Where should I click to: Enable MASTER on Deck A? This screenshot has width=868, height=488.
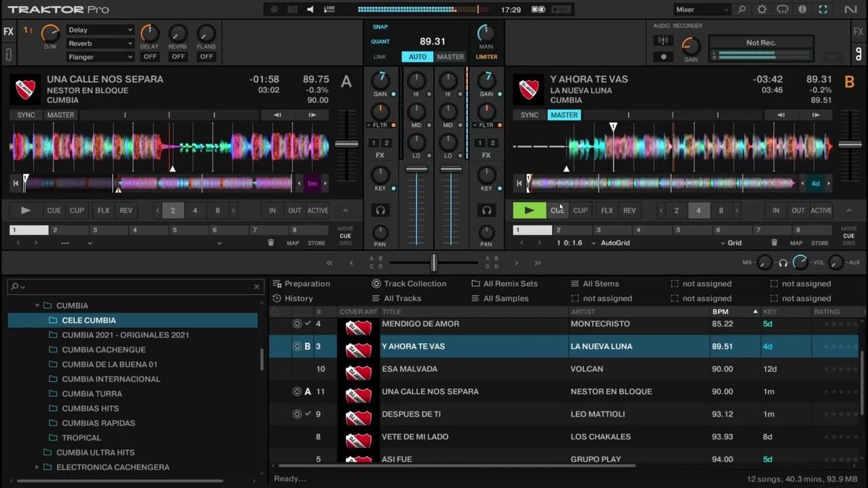click(60, 115)
